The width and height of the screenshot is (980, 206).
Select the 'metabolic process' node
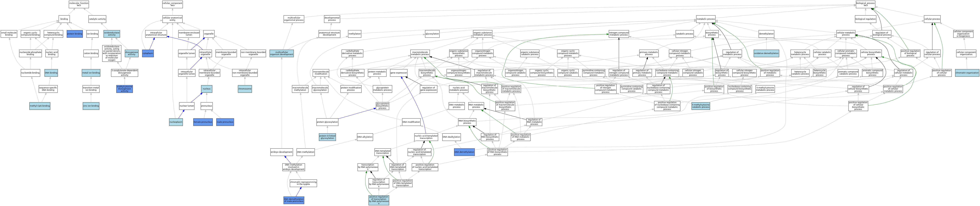pos(706,19)
